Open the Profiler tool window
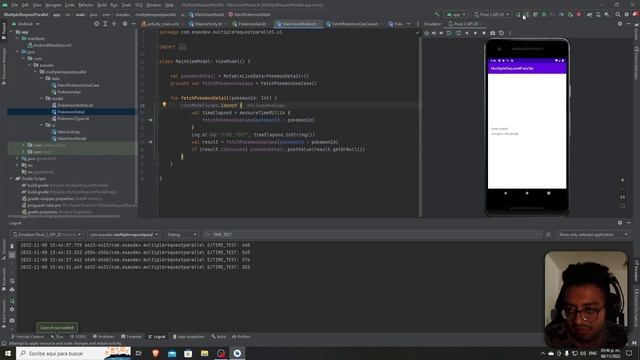Image resolution: width=640 pixels, height=360 pixels. [x=241, y=337]
